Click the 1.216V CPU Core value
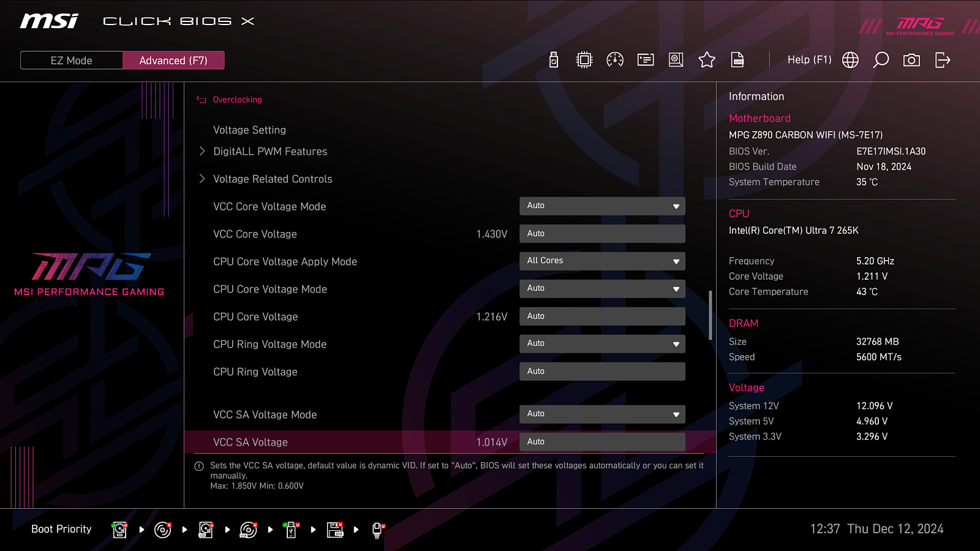 pyautogui.click(x=492, y=317)
